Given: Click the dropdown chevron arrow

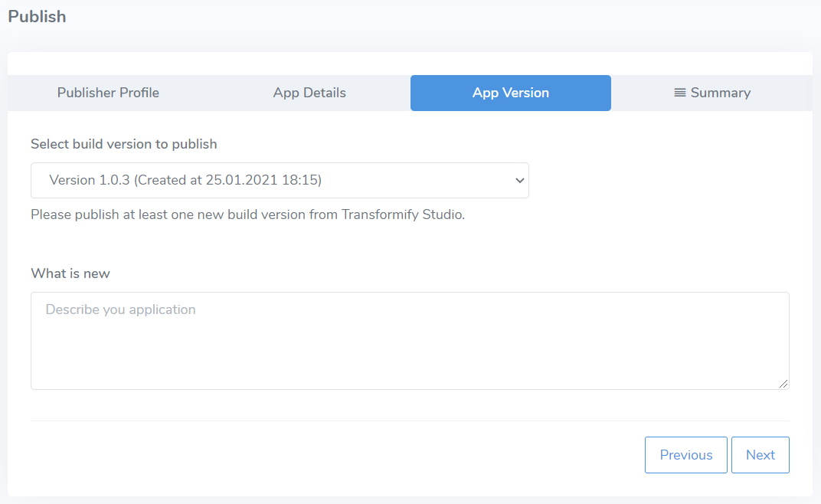Looking at the screenshot, I should tap(519, 180).
